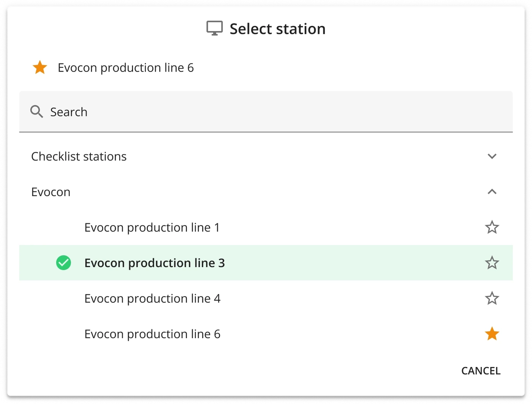
Task: Click the Evocon group label
Action: [51, 192]
